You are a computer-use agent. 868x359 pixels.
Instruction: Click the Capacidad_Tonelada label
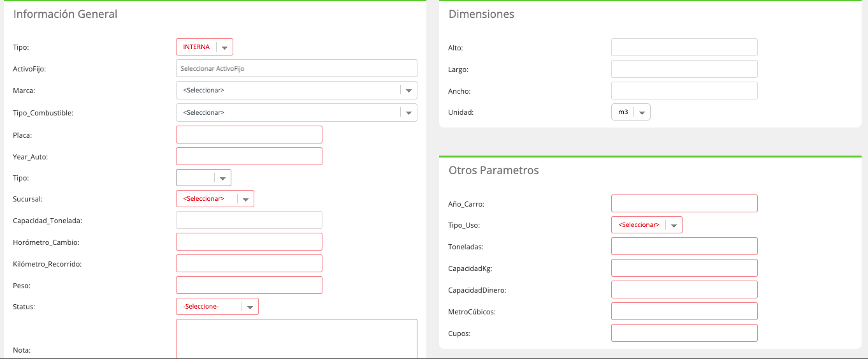coord(48,221)
